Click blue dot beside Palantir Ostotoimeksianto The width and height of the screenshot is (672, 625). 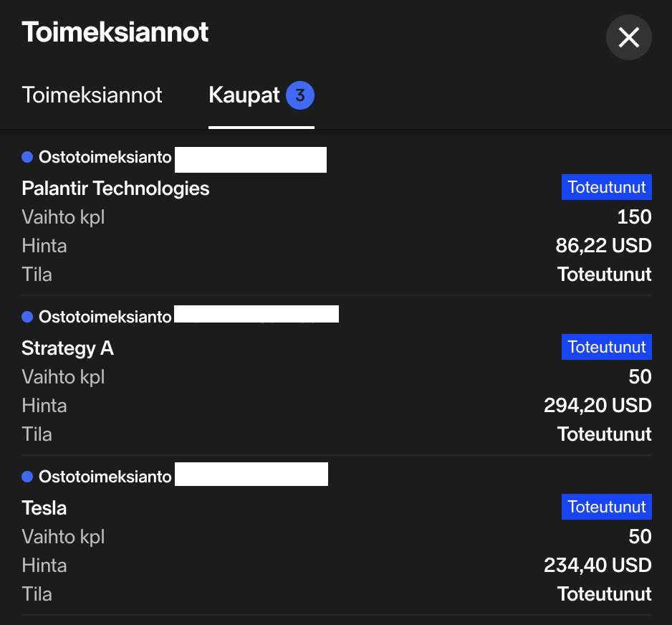pos(27,157)
